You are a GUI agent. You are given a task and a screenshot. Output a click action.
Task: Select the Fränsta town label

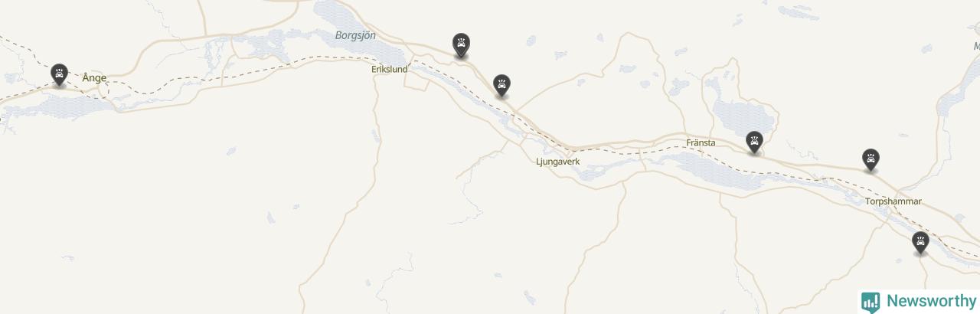coord(701,142)
